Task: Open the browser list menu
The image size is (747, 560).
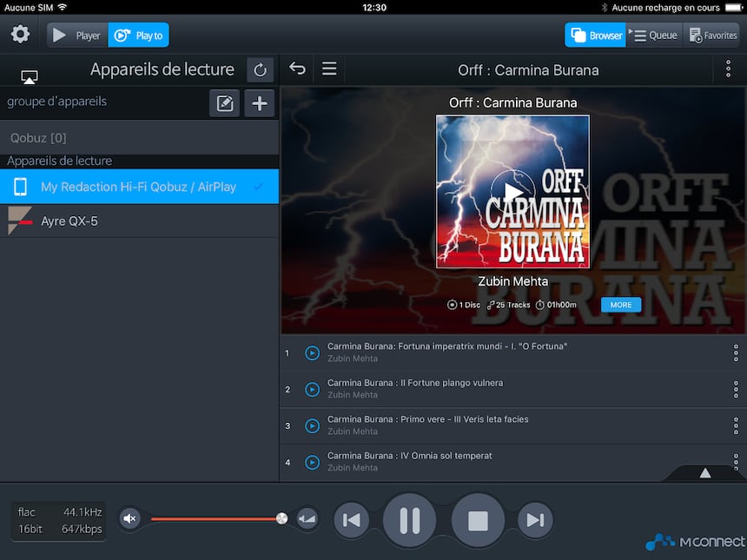Action: [329, 69]
